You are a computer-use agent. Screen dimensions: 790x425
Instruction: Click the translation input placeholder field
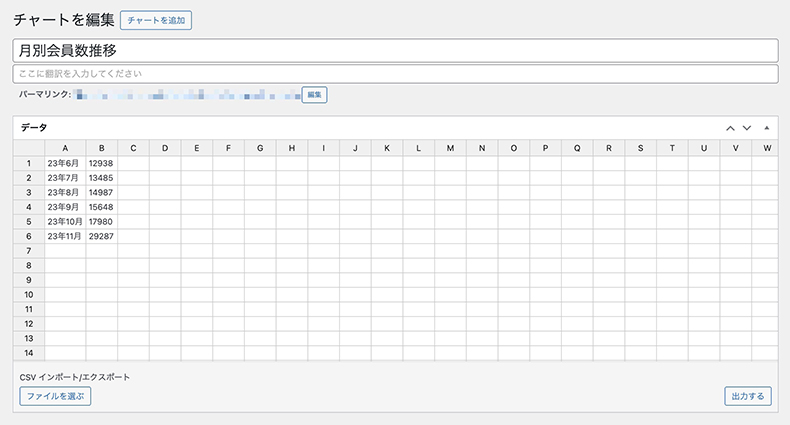tap(396, 74)
